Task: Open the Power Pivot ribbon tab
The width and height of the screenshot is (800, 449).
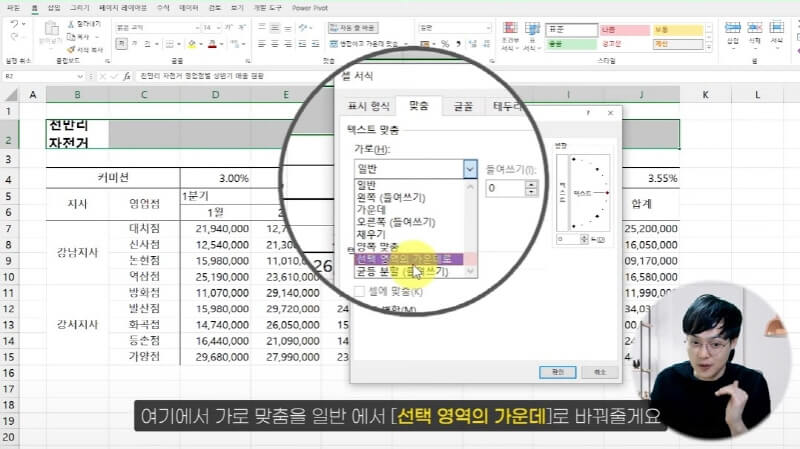Action: point(310,8)
